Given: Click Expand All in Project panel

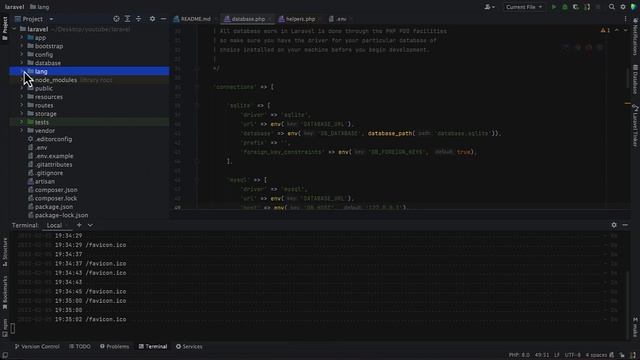Looking at the screenshot, I should (127, 19).
